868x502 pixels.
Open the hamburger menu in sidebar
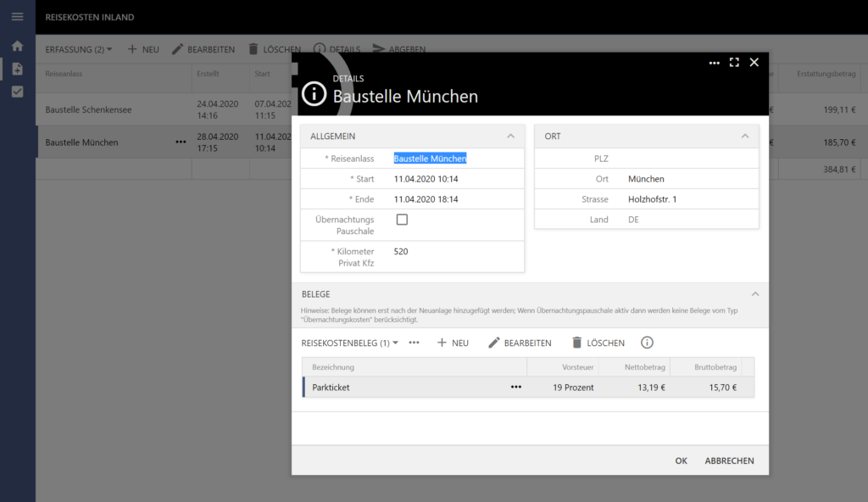17,17
